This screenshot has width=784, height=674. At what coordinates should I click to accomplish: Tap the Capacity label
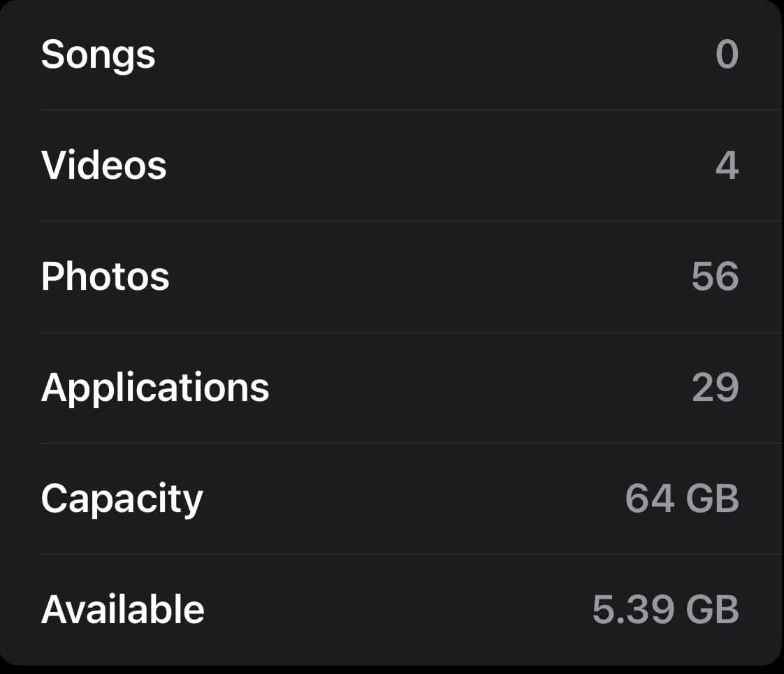(122, 499)
